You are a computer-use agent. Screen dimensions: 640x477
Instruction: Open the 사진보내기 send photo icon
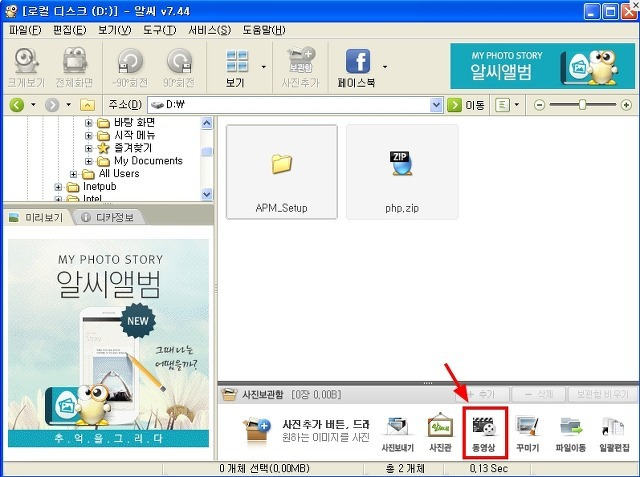point(398,434)
